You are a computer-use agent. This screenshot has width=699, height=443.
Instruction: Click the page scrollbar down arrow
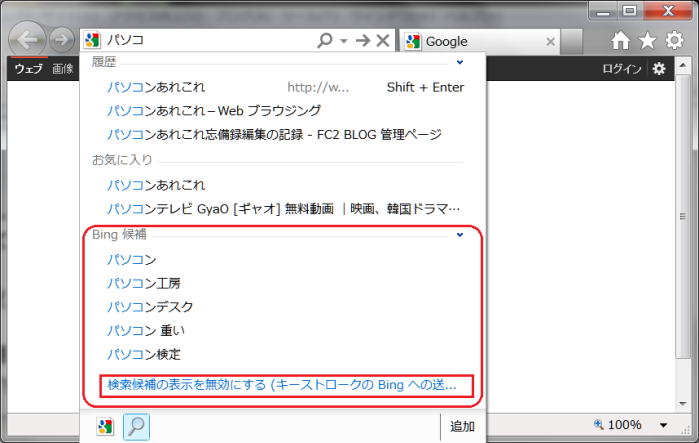coord(683,404)
